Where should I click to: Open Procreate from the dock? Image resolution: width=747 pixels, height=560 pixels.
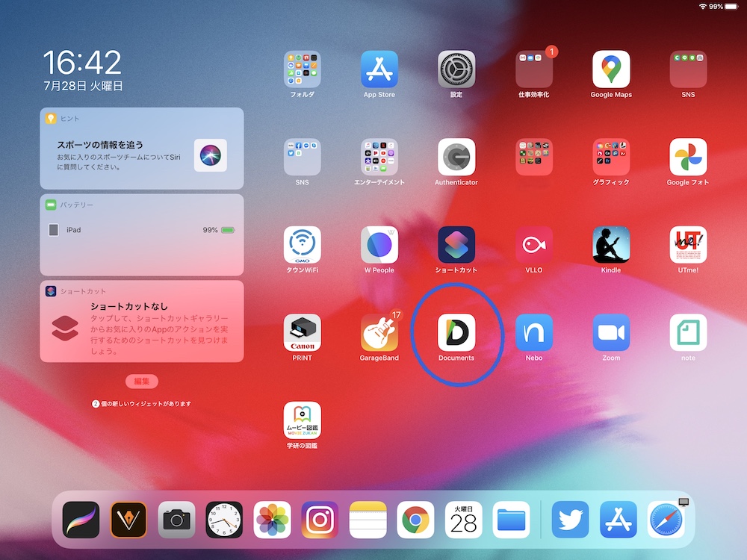pos(81,520)
